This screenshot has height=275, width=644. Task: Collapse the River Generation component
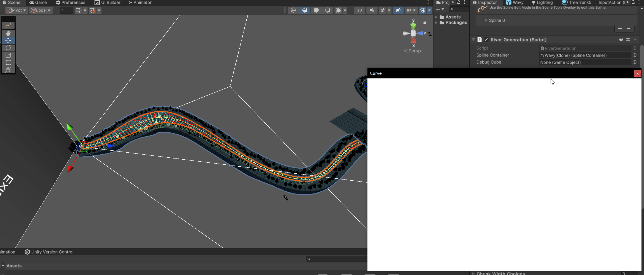pyautogui.click(x=473, y=39)
